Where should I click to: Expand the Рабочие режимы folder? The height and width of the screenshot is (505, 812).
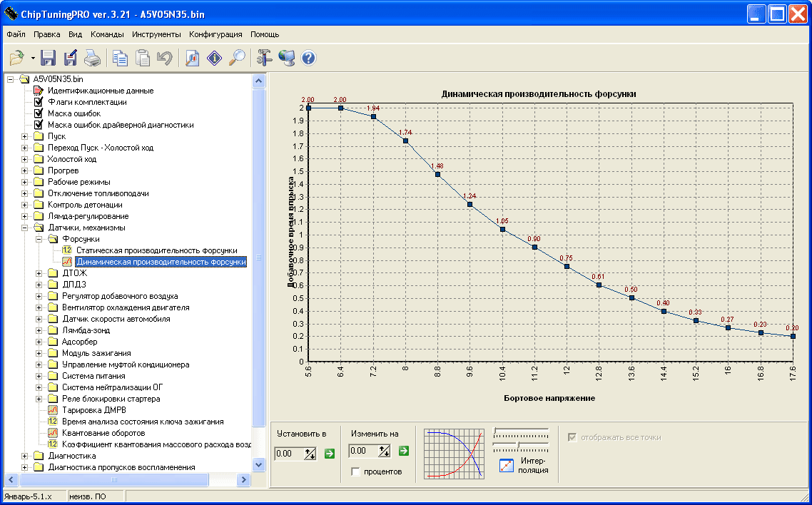[x=24, y=182]
